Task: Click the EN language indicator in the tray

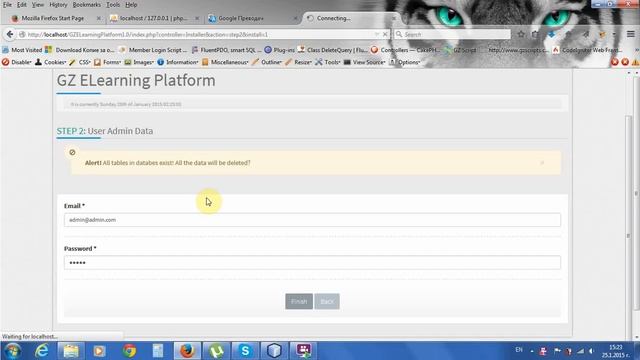Action: 519,350
